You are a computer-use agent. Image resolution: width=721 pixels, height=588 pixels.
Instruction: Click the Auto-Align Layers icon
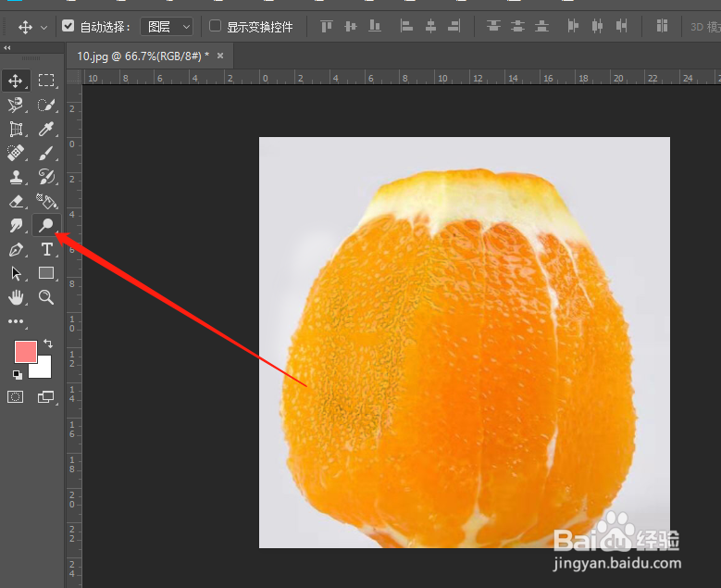(x=662, y=26)
